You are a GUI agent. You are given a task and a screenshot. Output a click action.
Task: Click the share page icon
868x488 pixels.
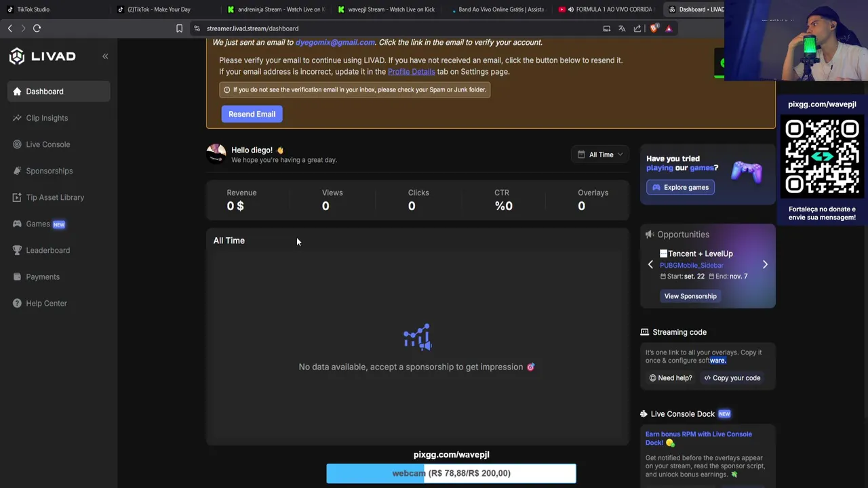(x=637, y=28)
